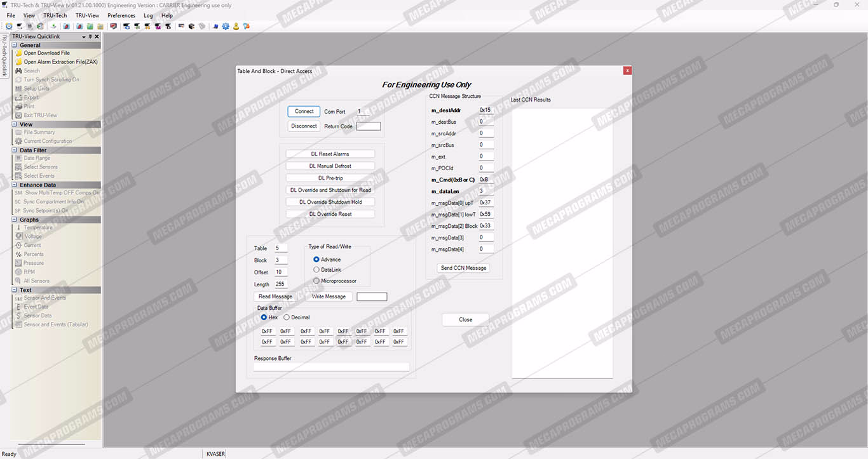This screenshot has width=868, height=459.
Task: Click the Setup Units icon
Action: 18,89
